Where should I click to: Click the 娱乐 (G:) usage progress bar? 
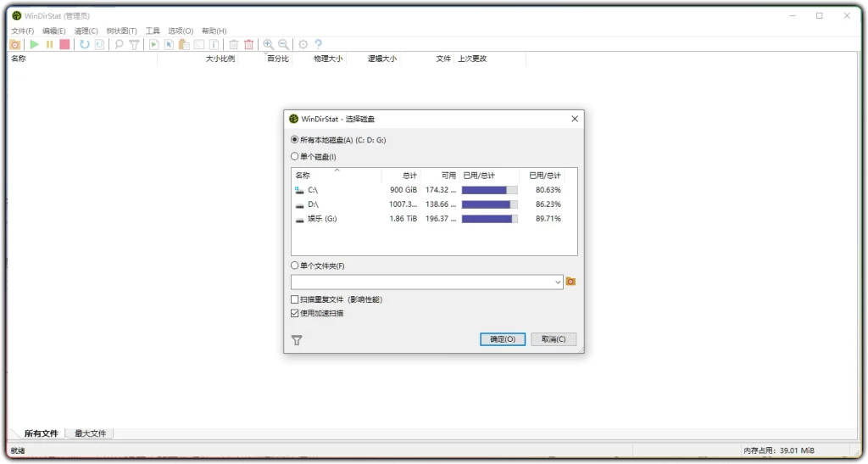point(490,219)
